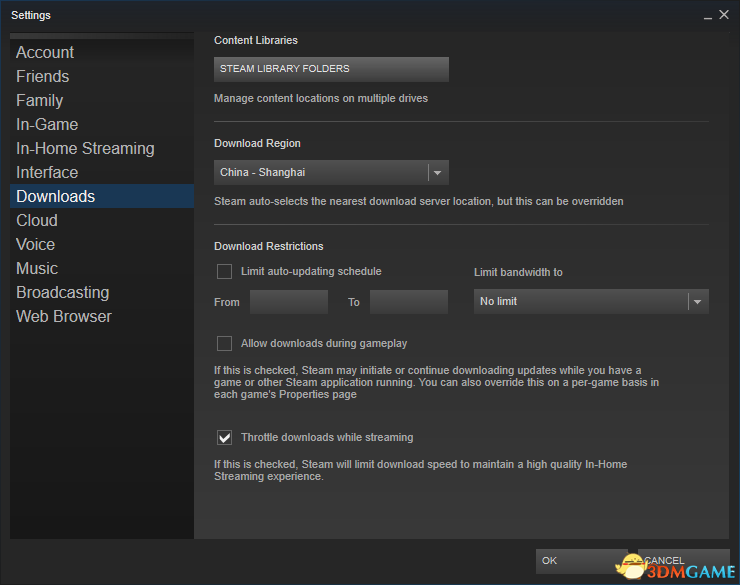Minimize the Settings window
This screenshot has height=585, width=740.
coord(707,16)
